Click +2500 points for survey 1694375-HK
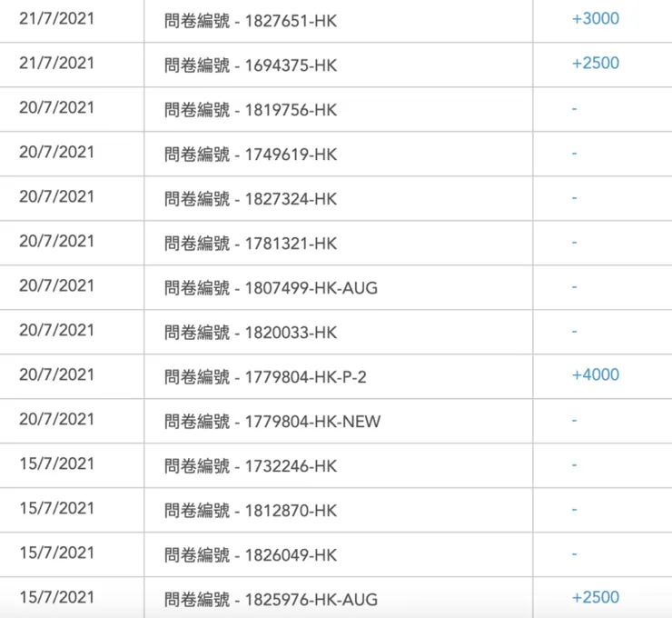 click(596, 64)
